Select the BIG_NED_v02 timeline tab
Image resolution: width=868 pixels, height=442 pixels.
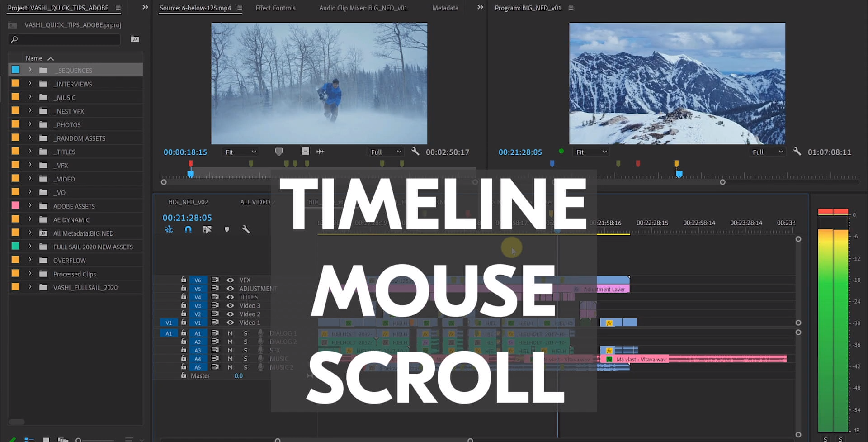[188, 202]
